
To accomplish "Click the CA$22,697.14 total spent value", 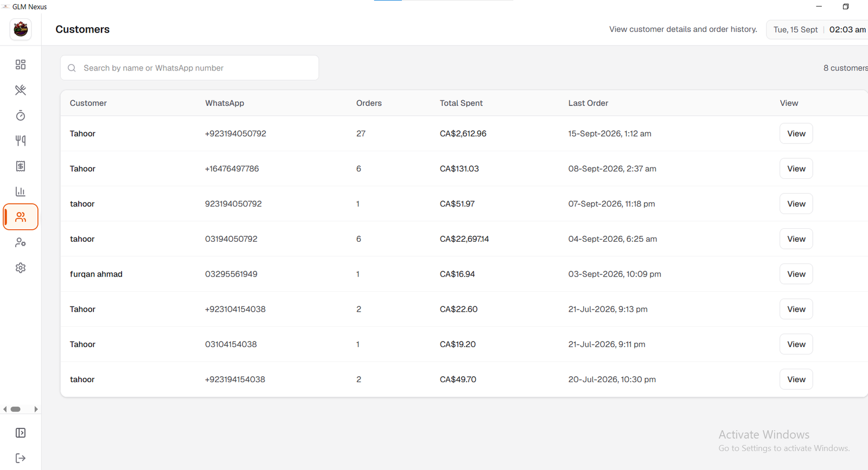I will click(x=464, y=239).
